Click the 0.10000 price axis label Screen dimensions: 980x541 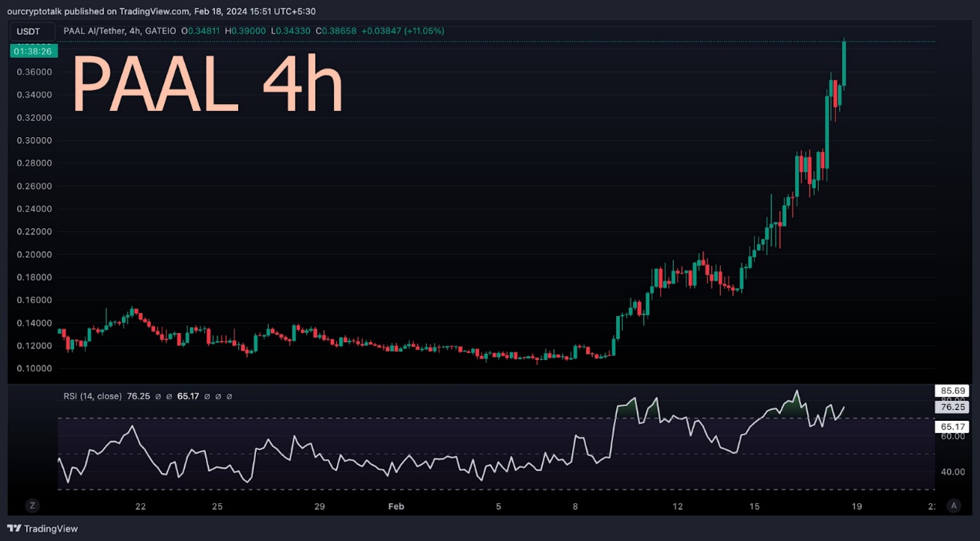[34, 368]
